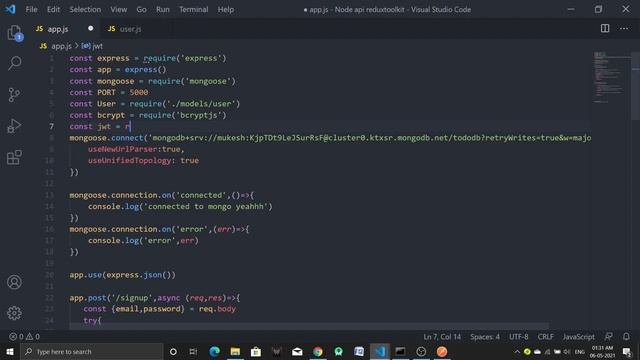Switch to the terminal window on taskbar
This screenshot has height=360, width=640.
[x=400, y=351]
